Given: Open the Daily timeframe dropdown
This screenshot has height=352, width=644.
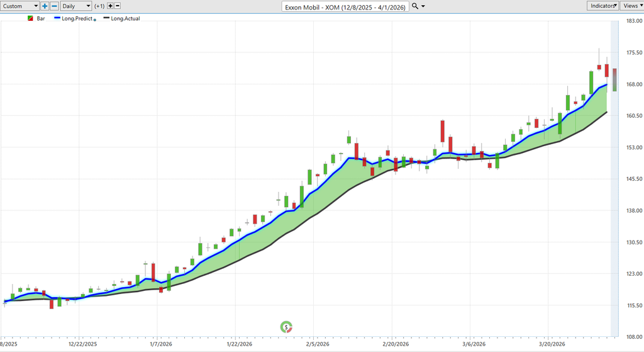Looking at the screenshot, I should (75, 6).
